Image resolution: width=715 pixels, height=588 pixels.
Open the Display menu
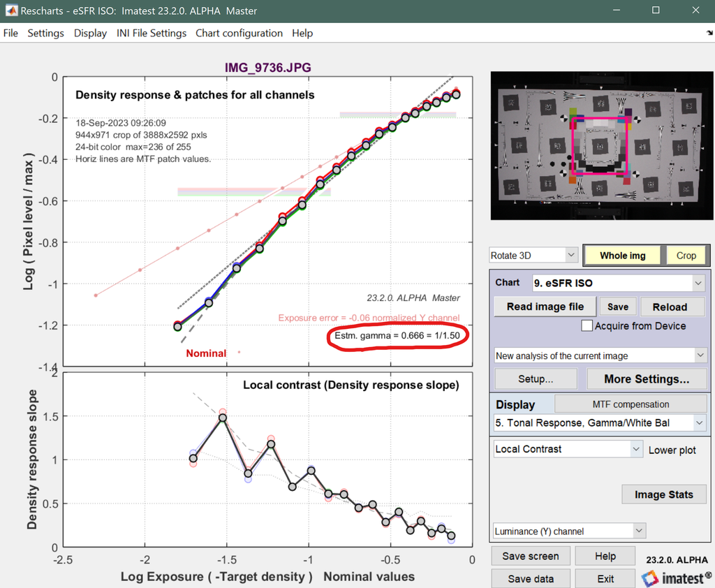coord(90,34)
